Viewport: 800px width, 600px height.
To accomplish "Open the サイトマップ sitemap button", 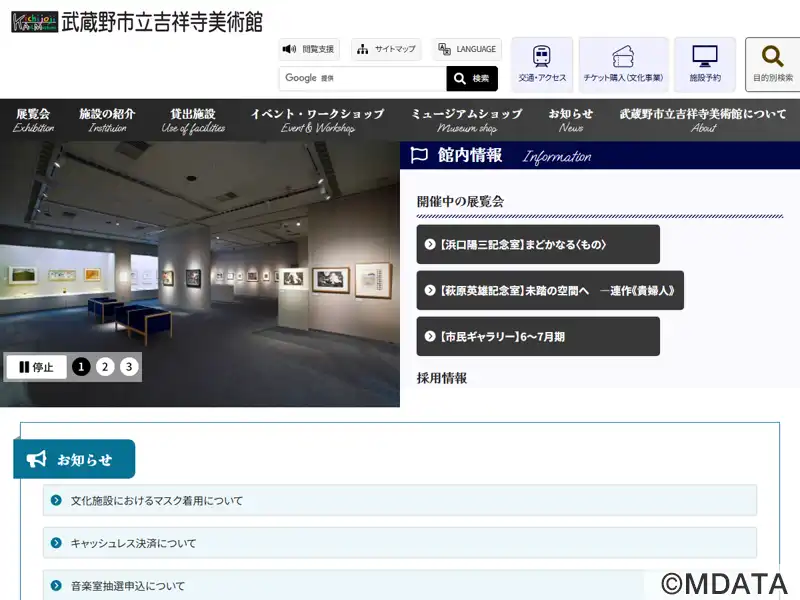I will 386,49.
